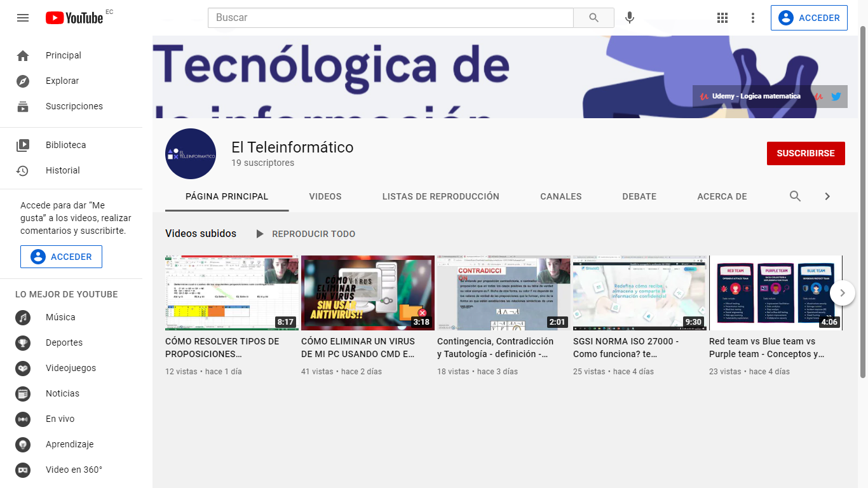Click the channel name El Teleinformático

(x=292, y=147)
